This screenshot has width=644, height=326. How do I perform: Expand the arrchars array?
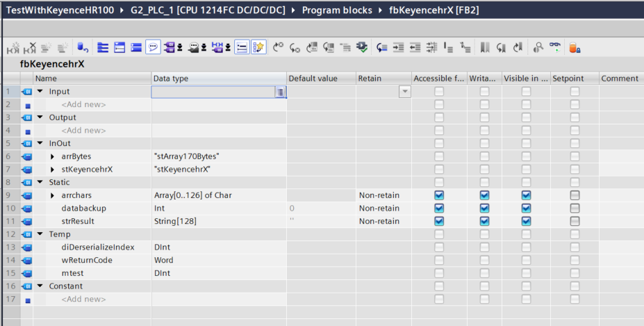click(x=52, y=196)
